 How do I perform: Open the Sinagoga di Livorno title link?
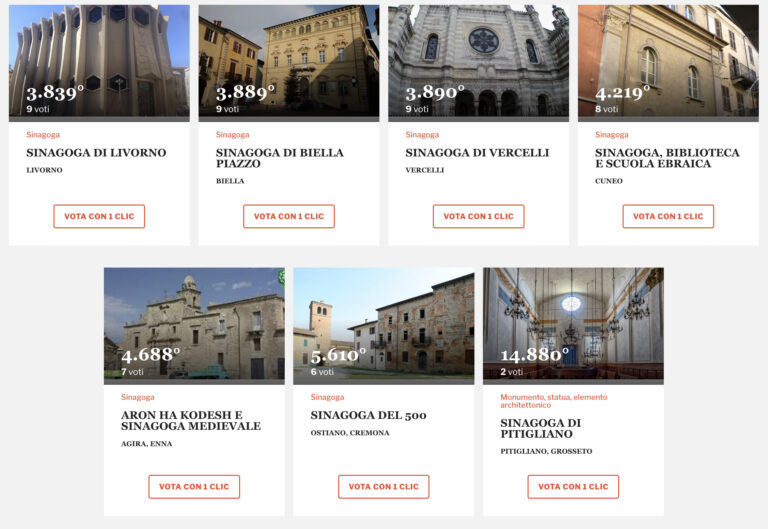point(96,153)
